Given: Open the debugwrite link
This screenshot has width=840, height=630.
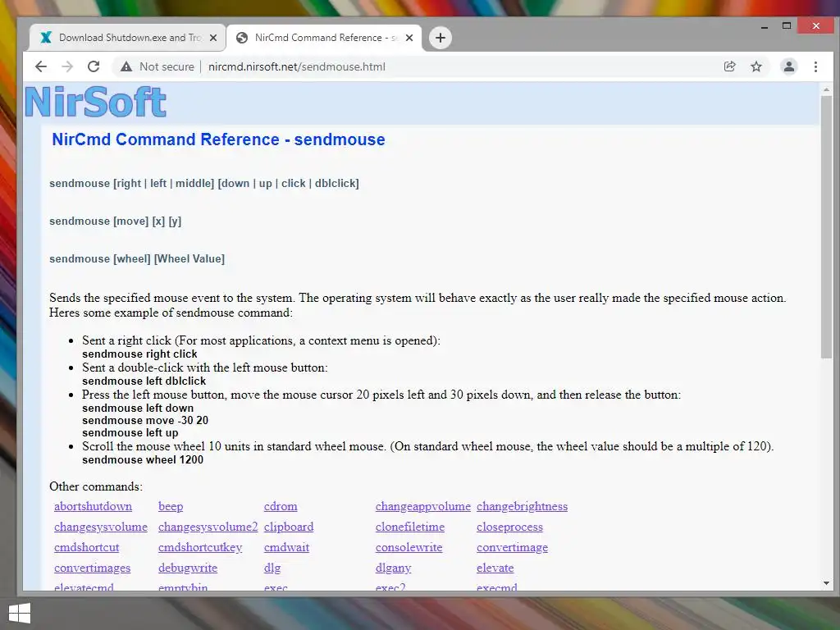Looking at the screenshot, I should (188, 568).
